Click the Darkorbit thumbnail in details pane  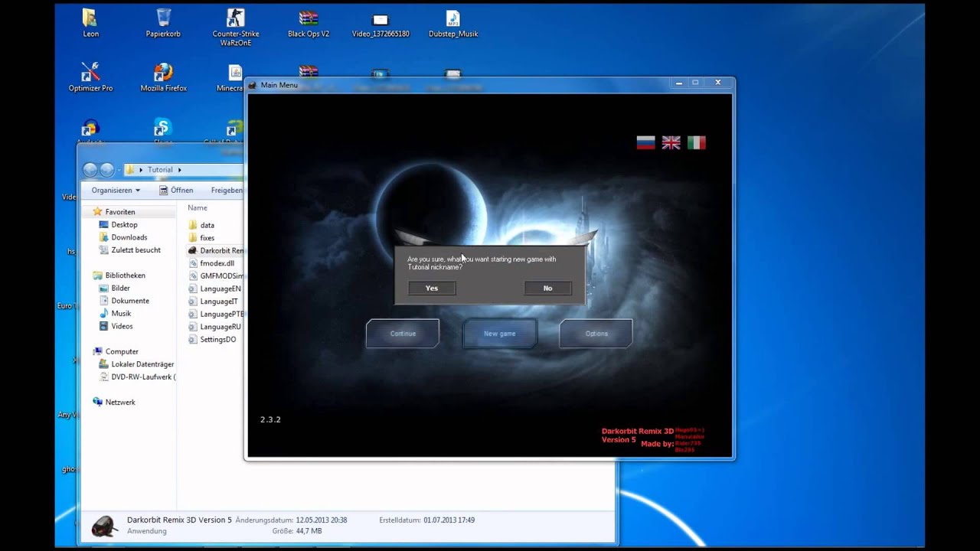point(105,526)
